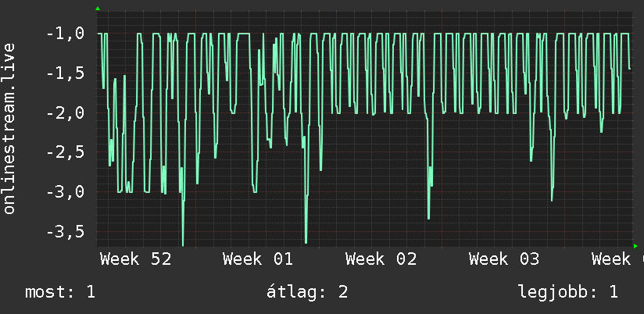Viewport: 644px width, 314px height.
Task: Click the '-1,0' y-axis value
Action: click(x=66, y=34)
